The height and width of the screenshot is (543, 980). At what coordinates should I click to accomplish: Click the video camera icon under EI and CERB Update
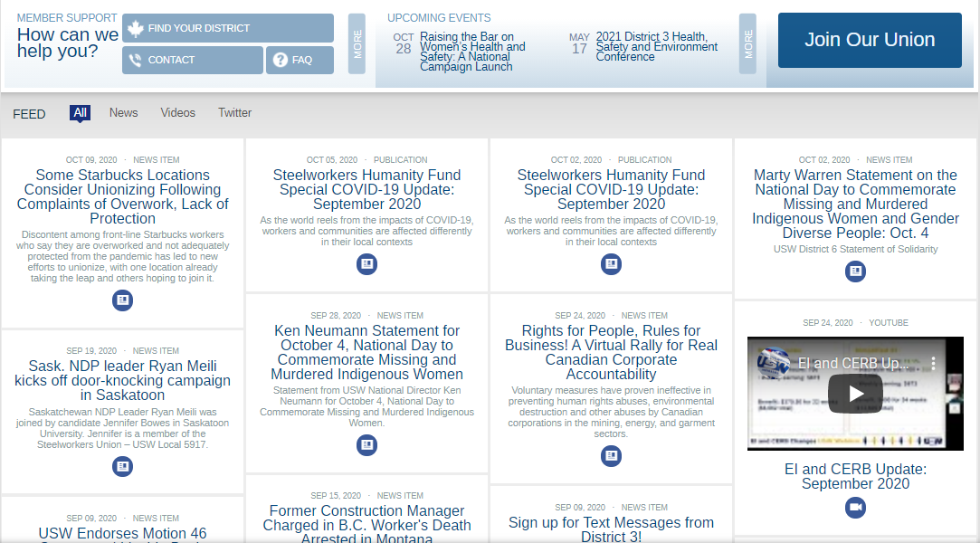(x=856, y=507)
